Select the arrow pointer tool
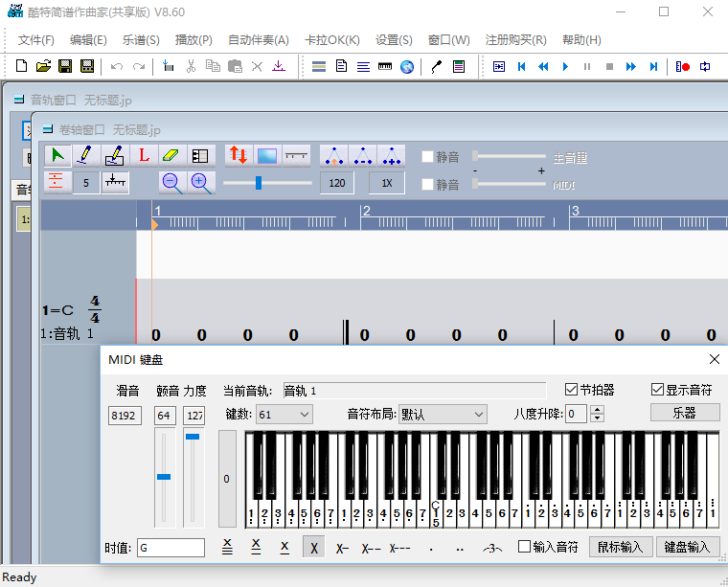 58,155
